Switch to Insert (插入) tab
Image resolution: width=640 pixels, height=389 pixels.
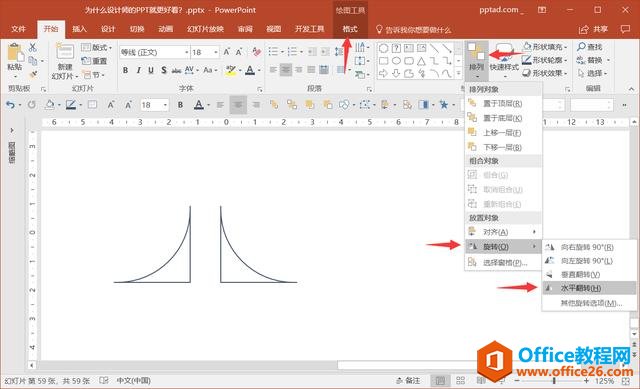pos(80,29)
